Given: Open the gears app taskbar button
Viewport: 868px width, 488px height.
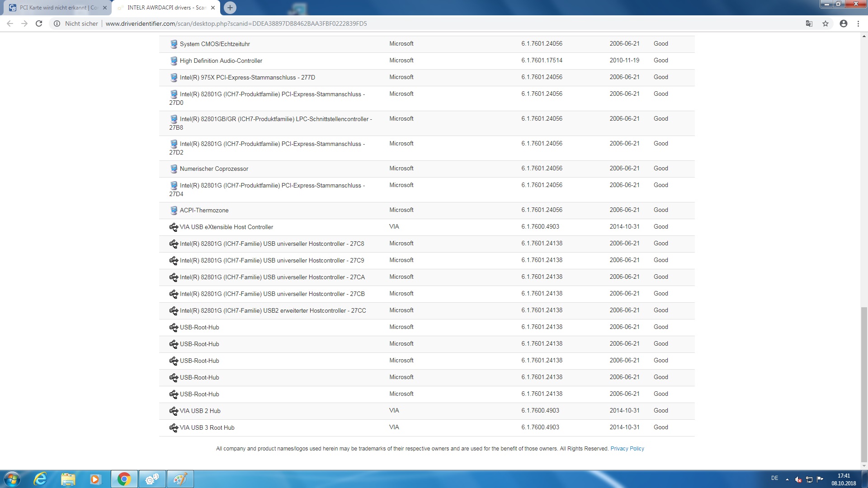Looking at the screenshot, I should coord(152,479).
